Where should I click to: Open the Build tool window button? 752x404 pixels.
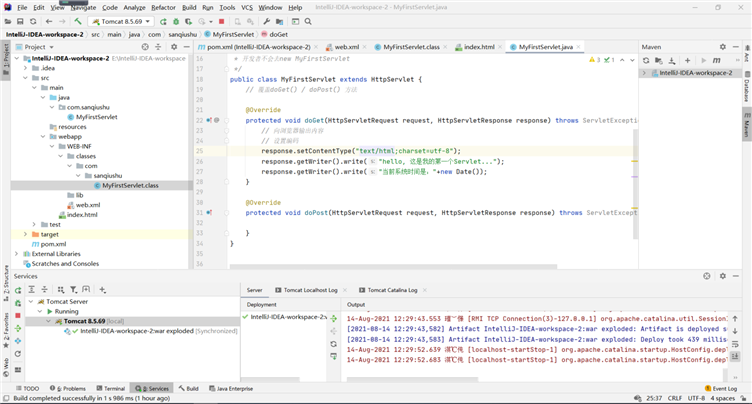tap(188, 389)
